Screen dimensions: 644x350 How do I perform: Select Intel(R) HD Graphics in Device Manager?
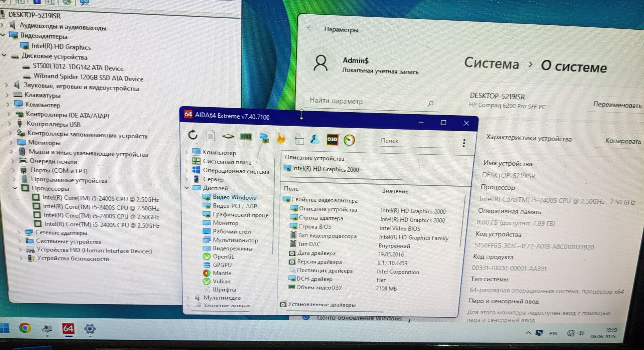pos(61,47)
